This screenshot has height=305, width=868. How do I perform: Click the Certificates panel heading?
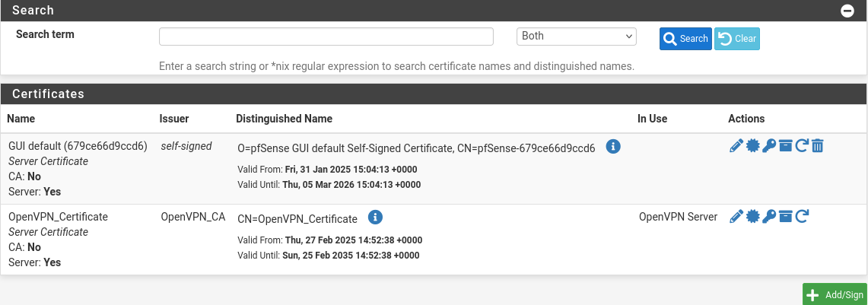pyautogui.click(x=48, y=94)
